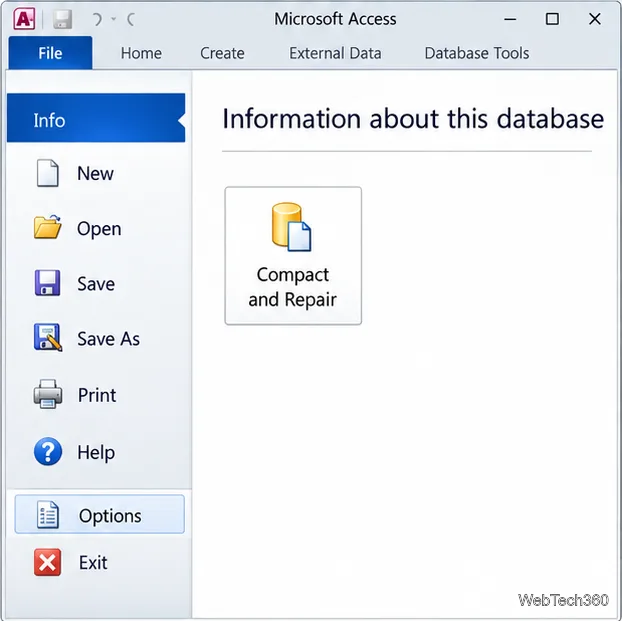The image size is (622, 621).
Task: Maximize the Microsoft Access window
Action: [552, 19]
